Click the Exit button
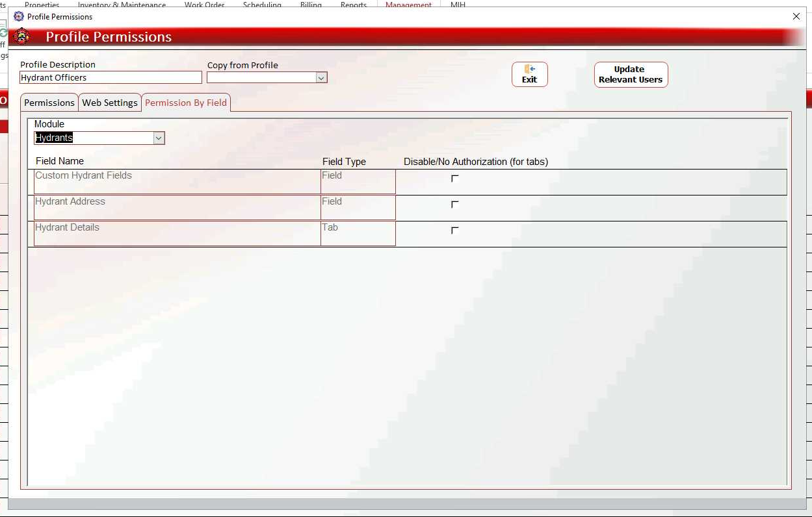 click(529, 74)
